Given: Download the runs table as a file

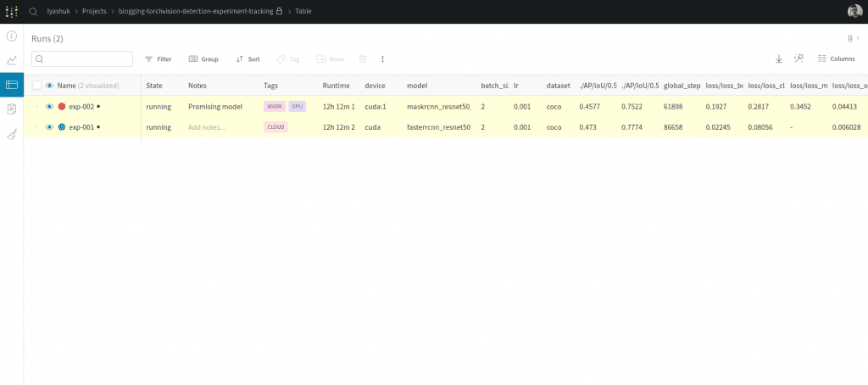Looking at the screenshot, I should (779, 59).
